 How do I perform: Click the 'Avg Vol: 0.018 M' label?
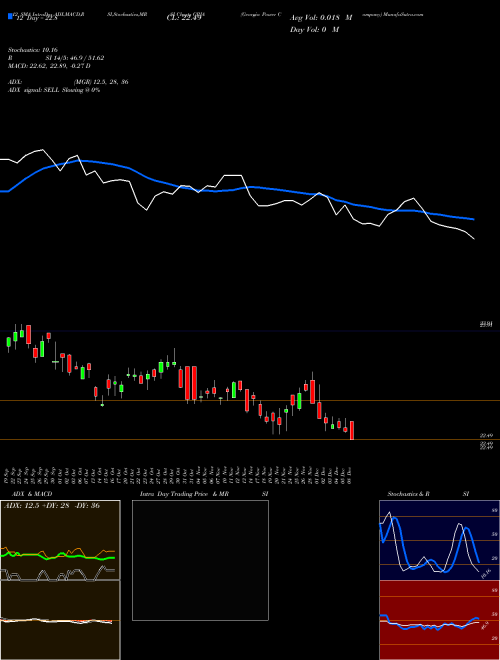pos(321,18)
